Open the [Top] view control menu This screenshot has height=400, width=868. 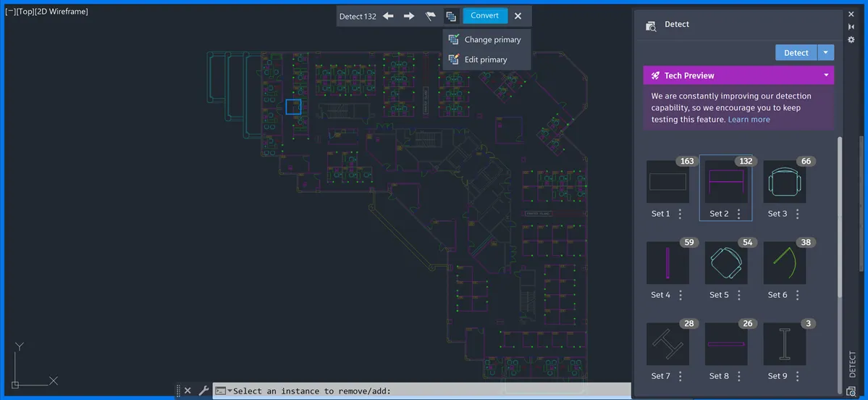pos(25,11)
